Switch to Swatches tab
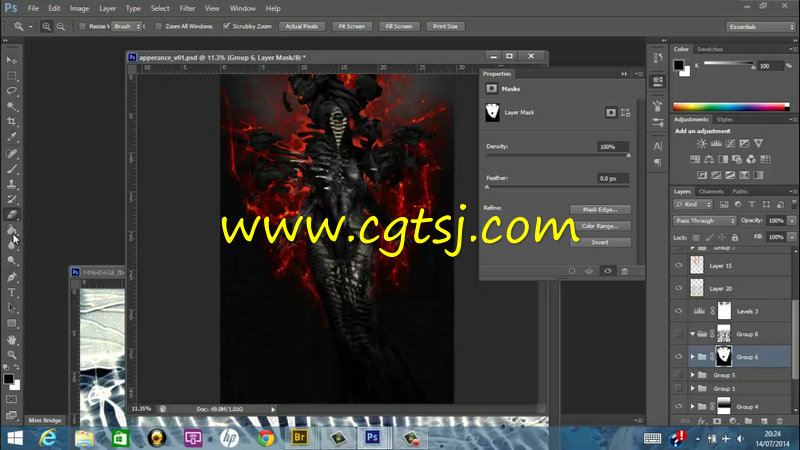Image resolution: width=800 pixels, height=450 pixels. point(710,49)
